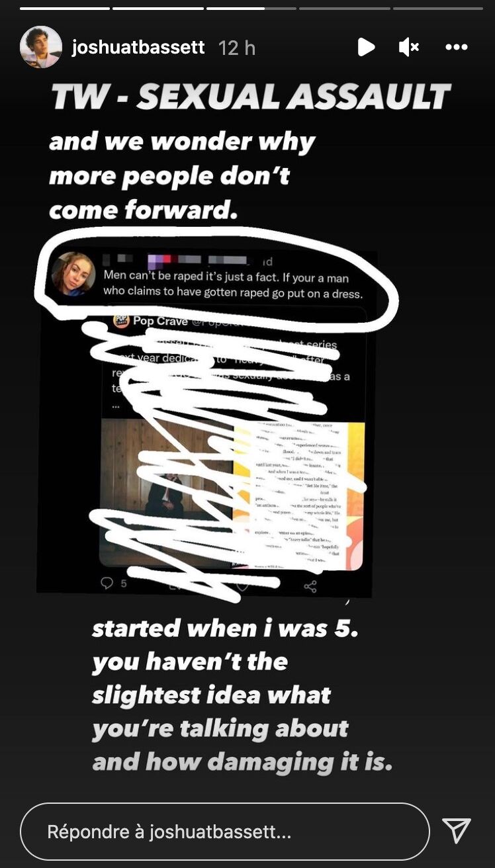Open the dark photo in the quoted tweet
This screenshot has width=495, height=868.
[166, 495]
